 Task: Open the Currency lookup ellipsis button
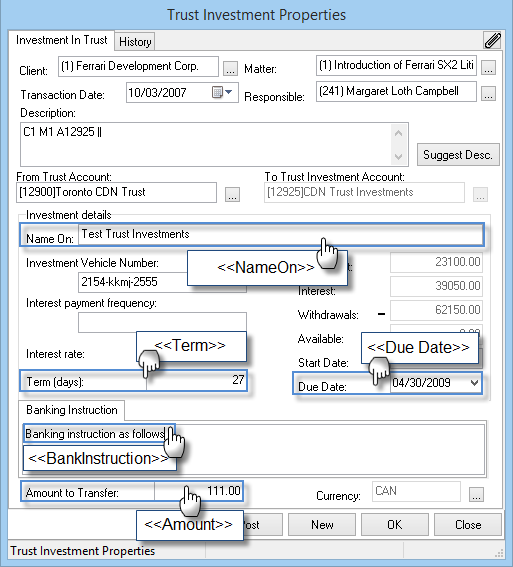tap(476, 494)
